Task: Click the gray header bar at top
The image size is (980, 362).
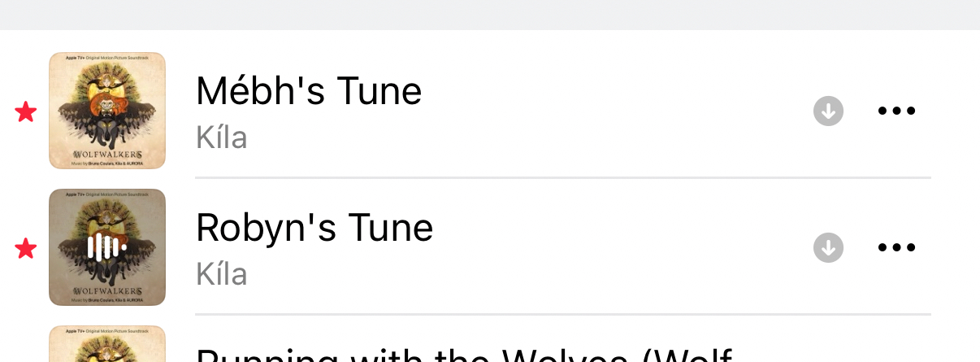Action: pos(490,15)
